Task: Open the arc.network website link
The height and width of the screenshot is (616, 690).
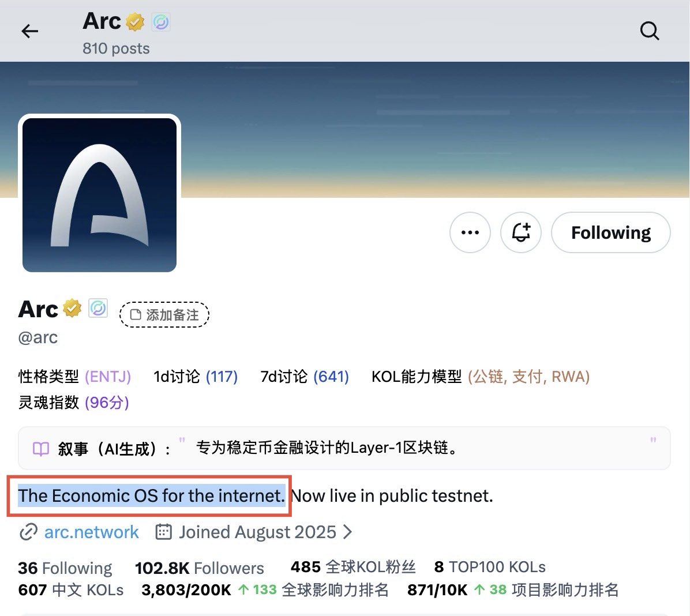Action: tap(92, 532)
